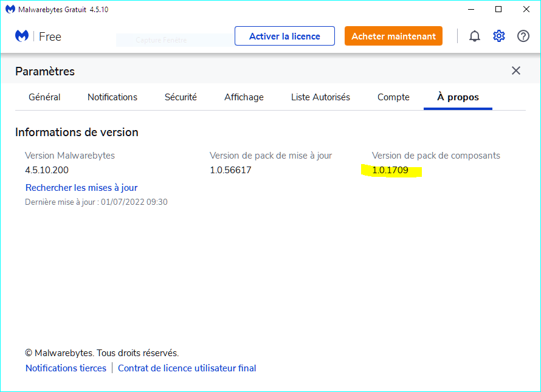Select the Sécurité tab

click(x=181, y=97)
